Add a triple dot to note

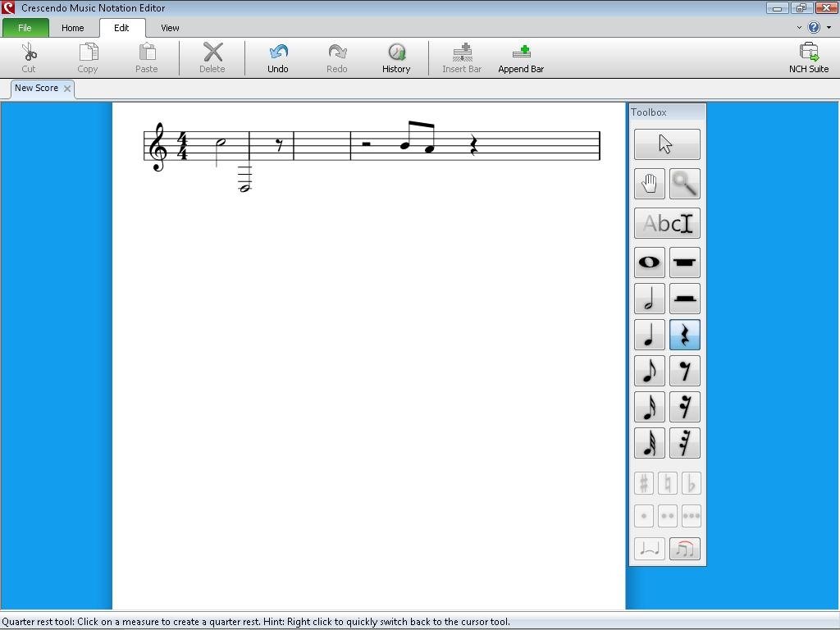pos(691,516)
